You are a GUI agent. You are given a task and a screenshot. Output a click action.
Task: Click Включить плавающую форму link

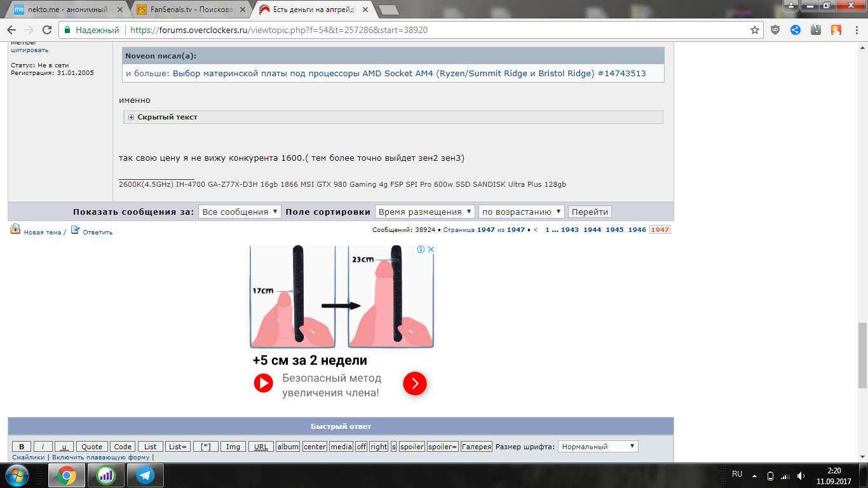coord(101,457)
